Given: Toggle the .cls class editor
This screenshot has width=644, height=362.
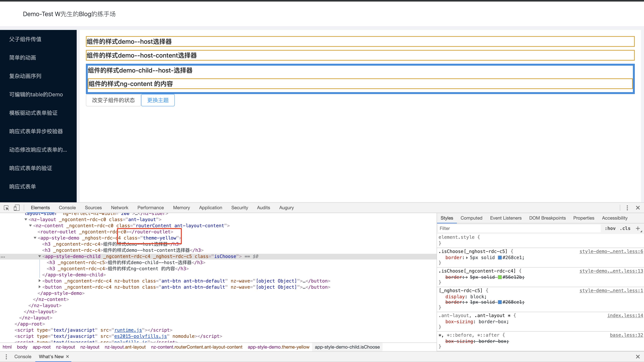Looking at the screenshot, I should coord(625,228).
